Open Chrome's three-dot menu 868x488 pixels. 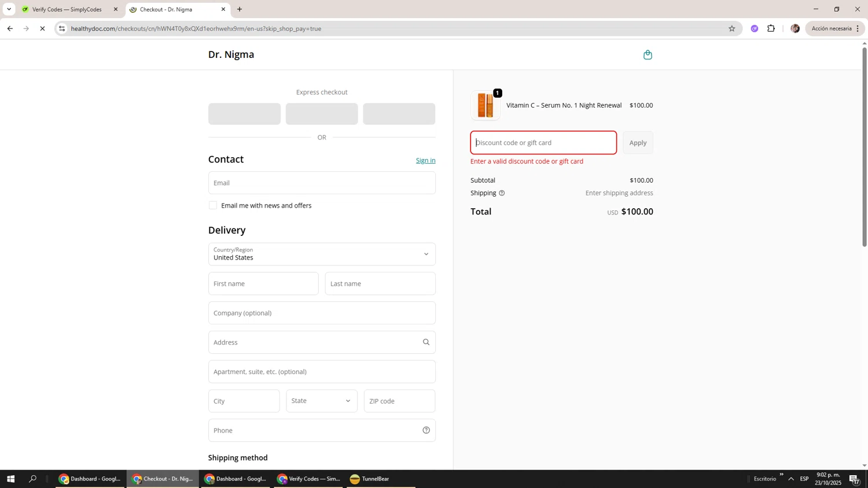coord(858,28)
